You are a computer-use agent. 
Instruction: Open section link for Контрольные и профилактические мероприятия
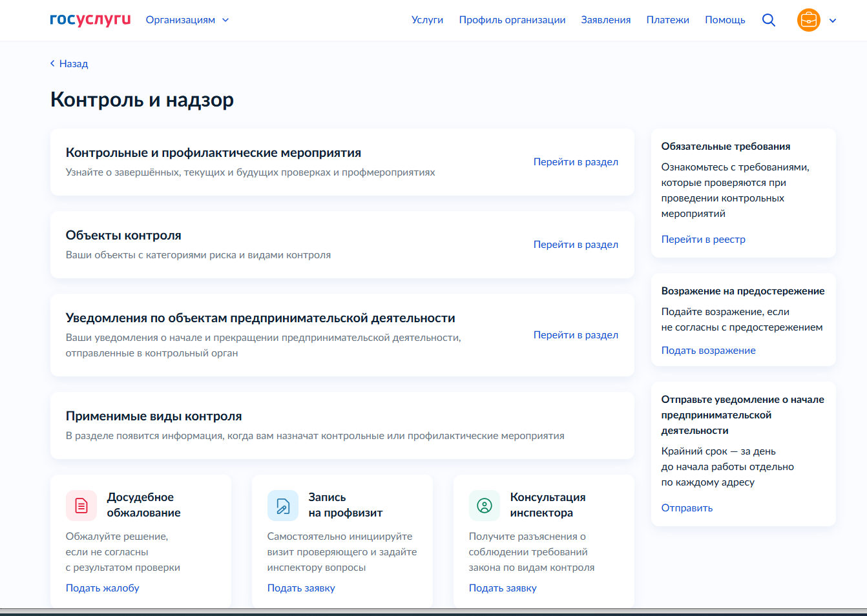tap(576, 162)
